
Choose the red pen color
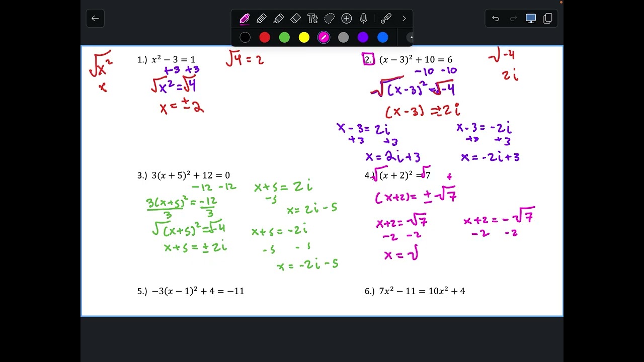pyautogui.click(x=265, y=38)
